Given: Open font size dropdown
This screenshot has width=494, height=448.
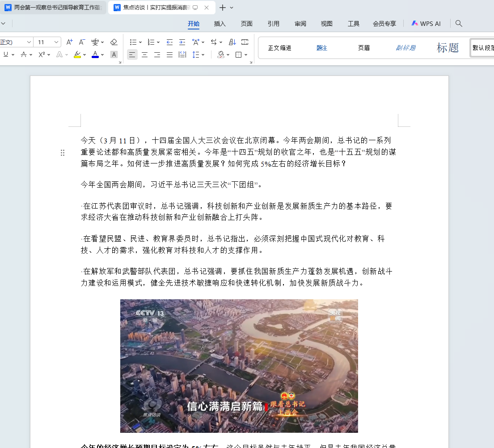Looking at the screenshot, I should pyautogui.click(x=56, y=42).
